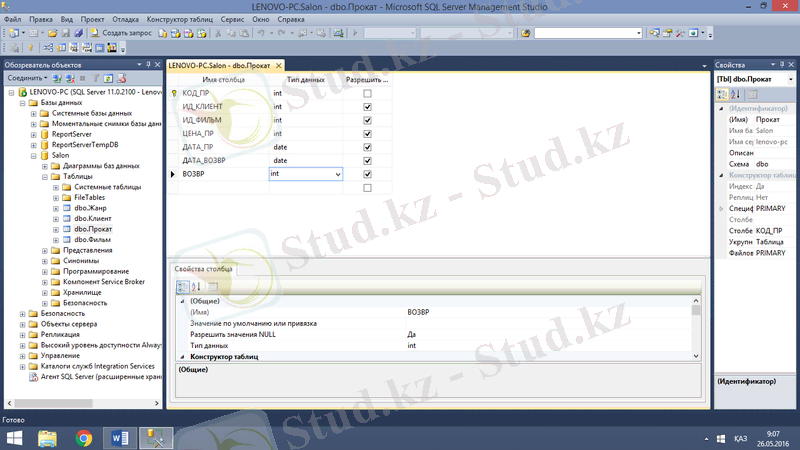Screen dimensions: 800x450
Task: Click the Manage Indexes and Keys icon
Action: click(61, 48)
